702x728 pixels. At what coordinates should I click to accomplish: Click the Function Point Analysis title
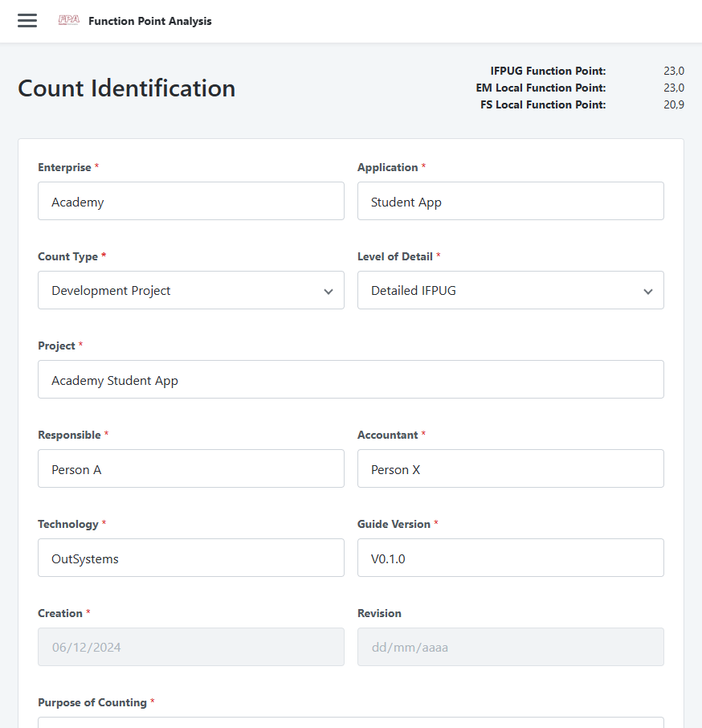150,22
